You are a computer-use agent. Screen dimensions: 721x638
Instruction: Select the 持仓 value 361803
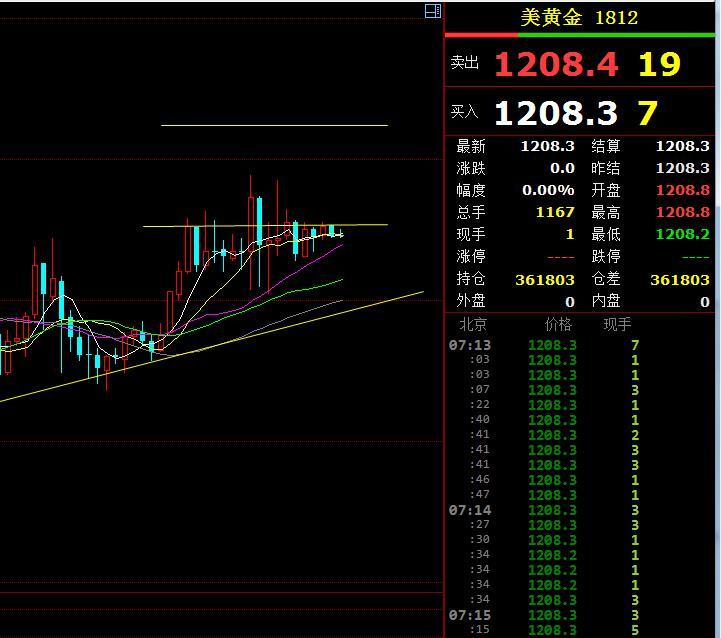(x=545, y=279)
